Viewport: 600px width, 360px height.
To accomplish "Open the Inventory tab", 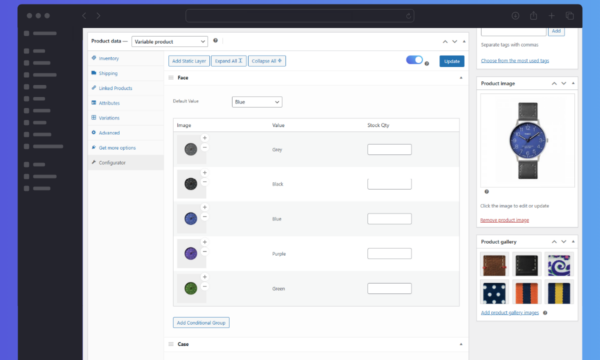I will point(126,58).
